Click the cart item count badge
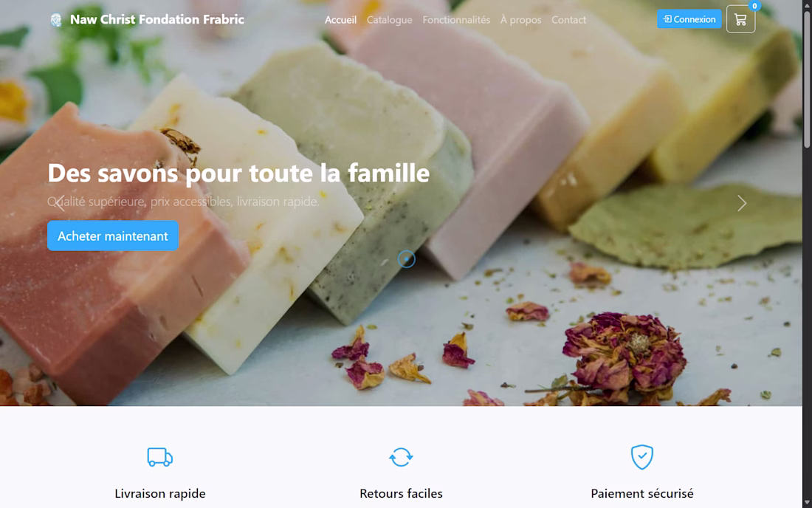 click(x=754, y=6)
